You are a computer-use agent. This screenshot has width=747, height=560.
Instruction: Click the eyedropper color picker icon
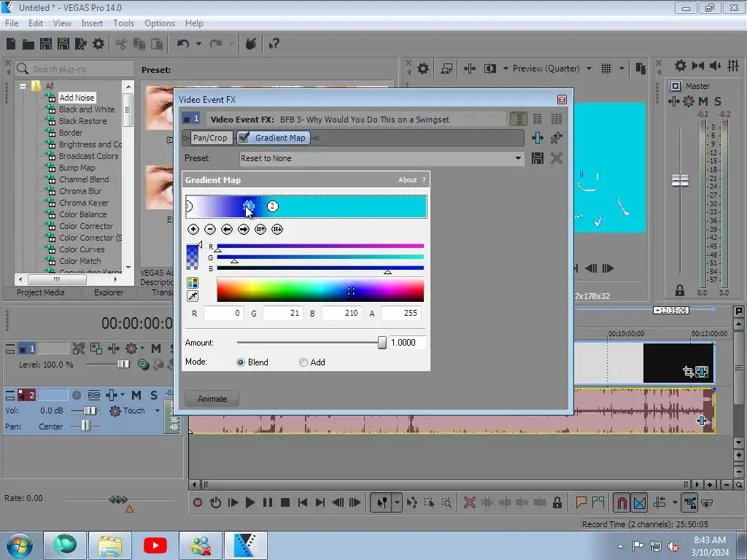pyautogui.click(x=193, y=296)
